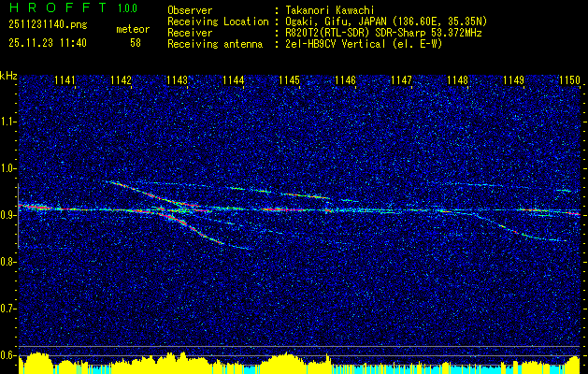Click the meteor label
Image resolution: width=588 pixels, height=374 pixels.
pos(133,29)
